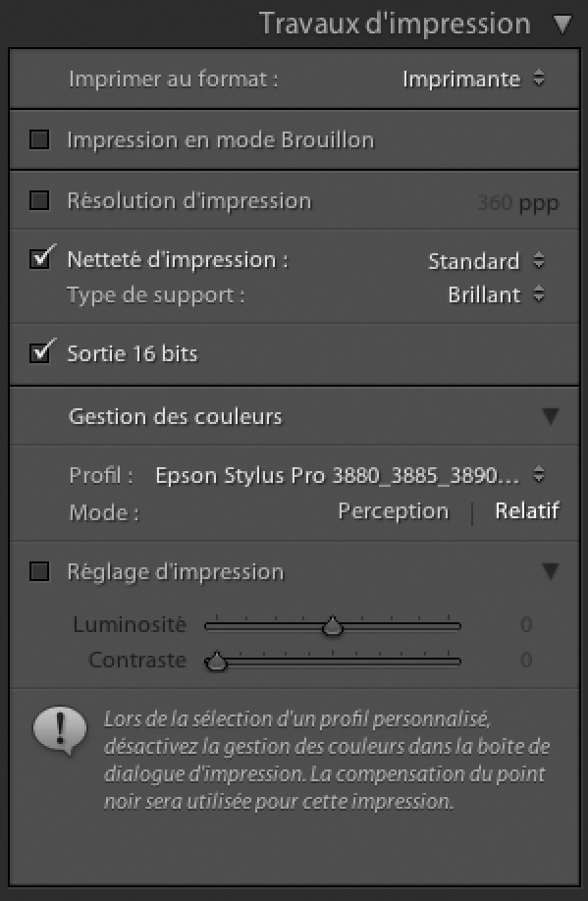Click the Luminosité value field
Screen dimensions: 588x901
pyautogui.click(x=526, y=624)
